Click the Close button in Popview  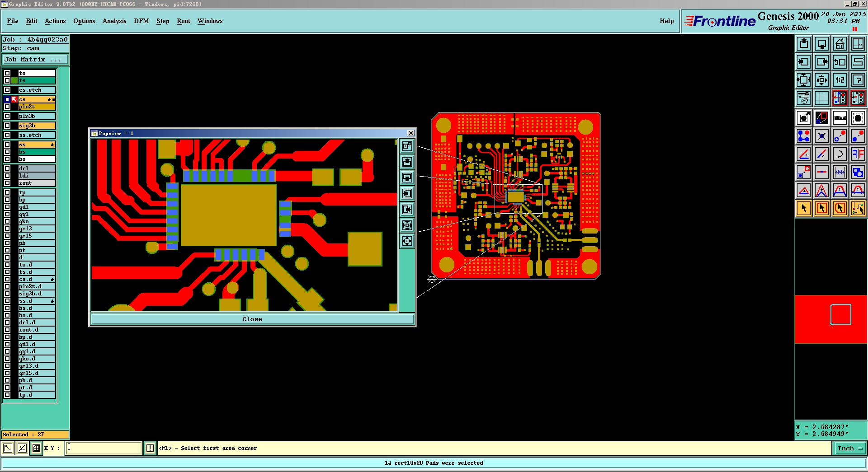(x=252, y=319)
